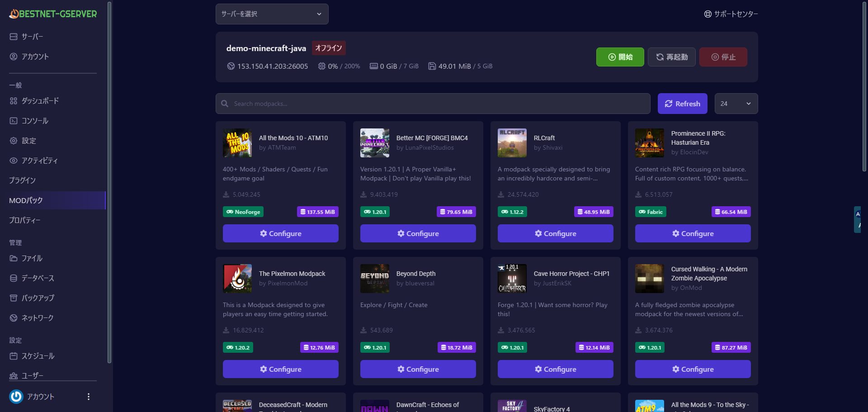The image size is (868, 412).
Task: Click the NeoForge tag on ATM10
Action: click(243, 212)
